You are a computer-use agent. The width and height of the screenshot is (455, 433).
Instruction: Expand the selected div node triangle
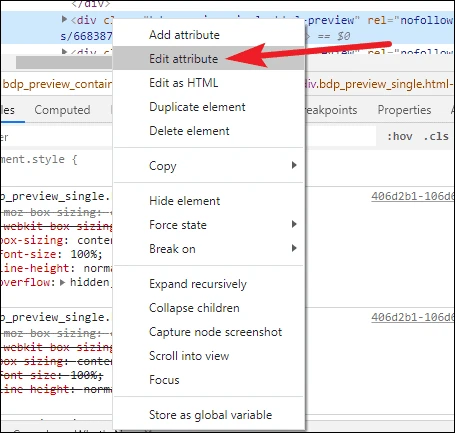click(65, 19)
